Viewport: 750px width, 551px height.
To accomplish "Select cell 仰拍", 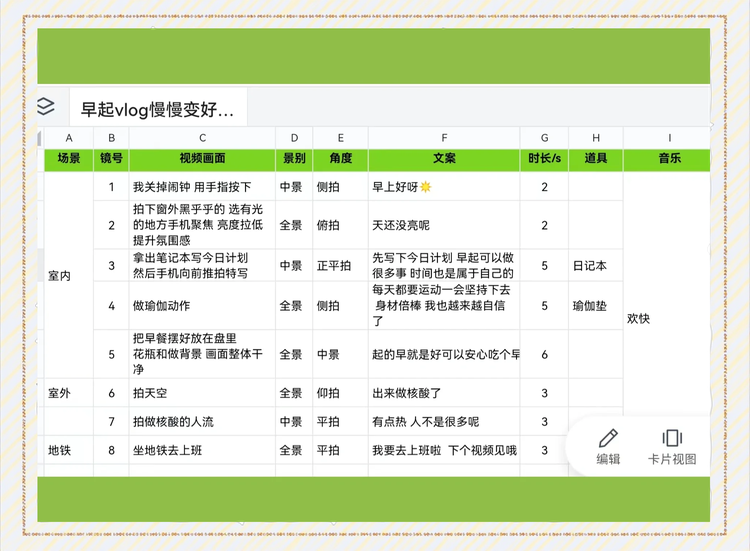I will 341,393.
